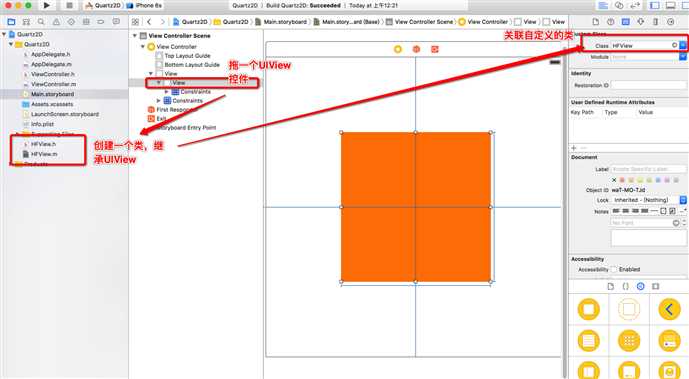
Task: Run the project with the Play button
Action: click(47, 5)
